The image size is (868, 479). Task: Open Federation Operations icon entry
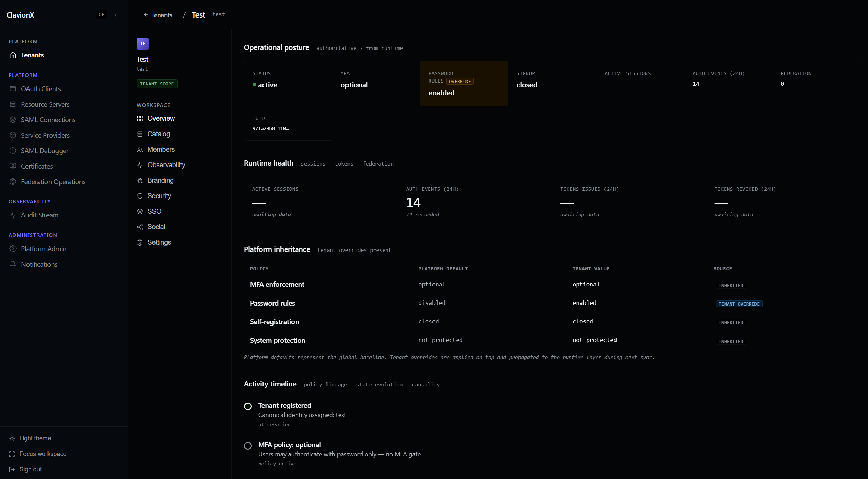pos(13,182)
